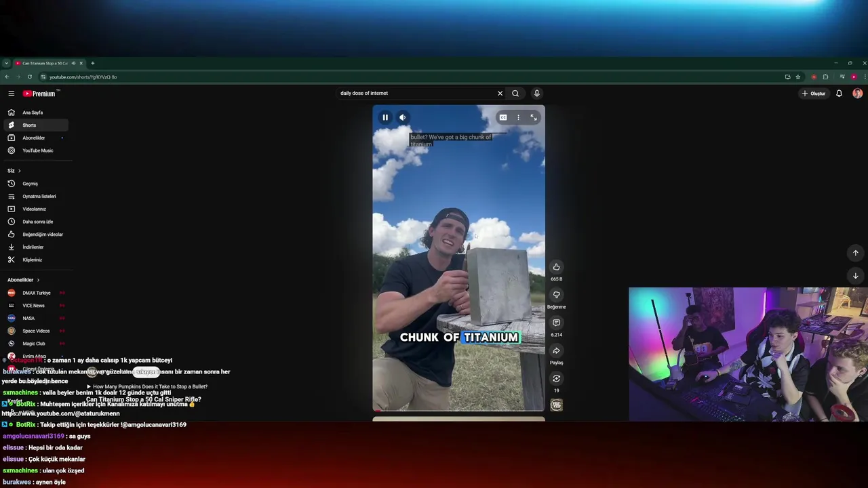
Task: Open Beğendiğim videolar list
Action: (x=36, y=235)
